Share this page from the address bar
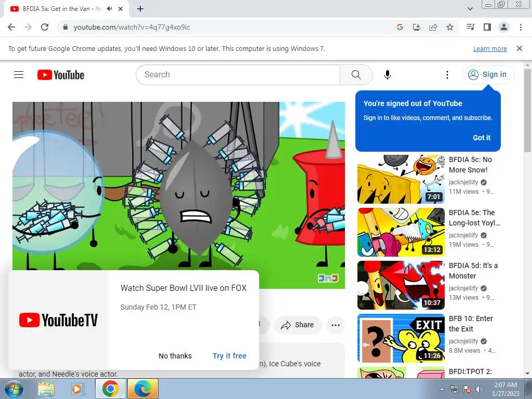This screenshot has width=532, height=399. pos(433,27)
